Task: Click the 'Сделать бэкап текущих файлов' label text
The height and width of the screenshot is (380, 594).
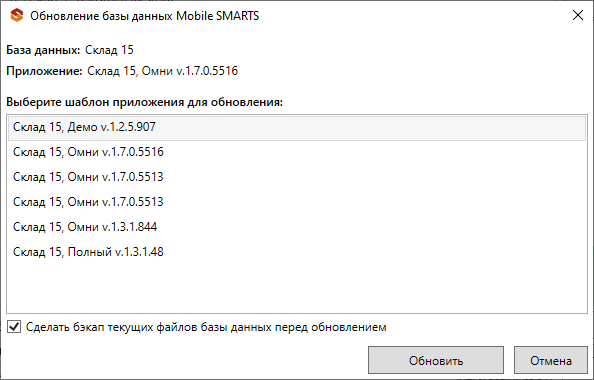Action: [x=206, y=327]
